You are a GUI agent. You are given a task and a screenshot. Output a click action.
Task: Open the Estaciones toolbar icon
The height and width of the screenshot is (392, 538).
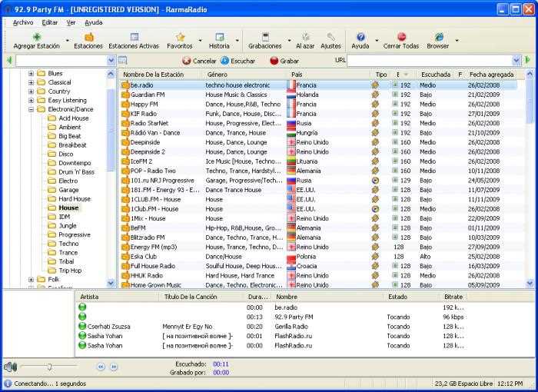click(x=88, y=37)
